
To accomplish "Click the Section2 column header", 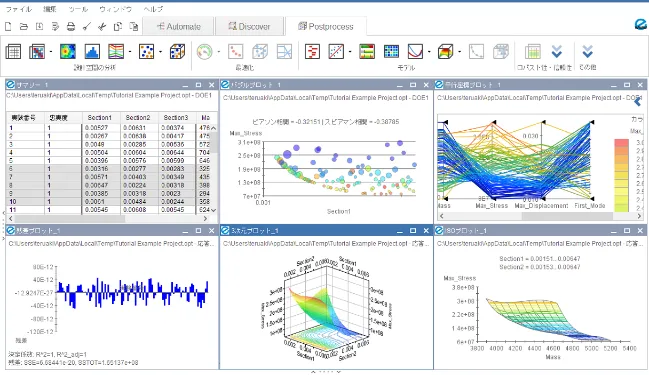I will coord(138,118).
